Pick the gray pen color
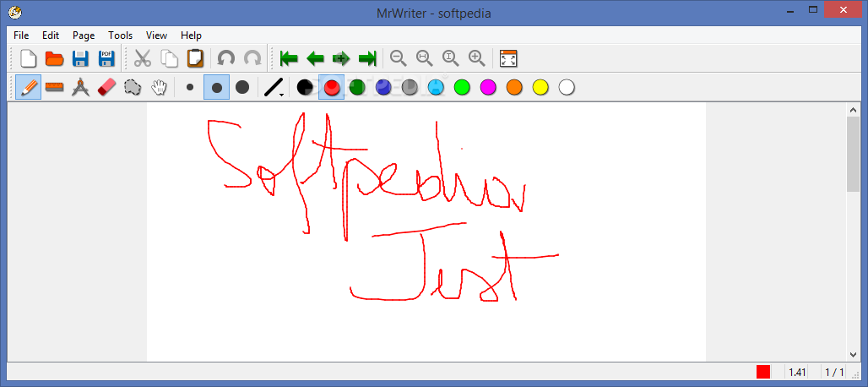868x387 pixels. tap(409, 87)
